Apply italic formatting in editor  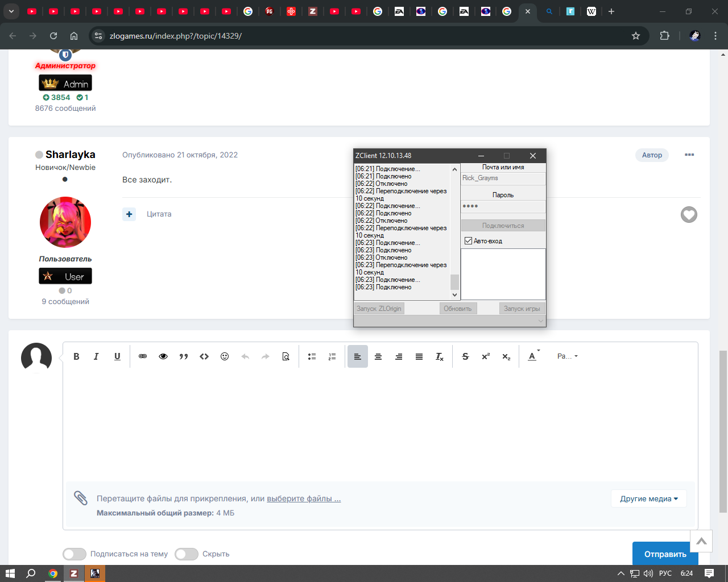click(x=96, y=356)
